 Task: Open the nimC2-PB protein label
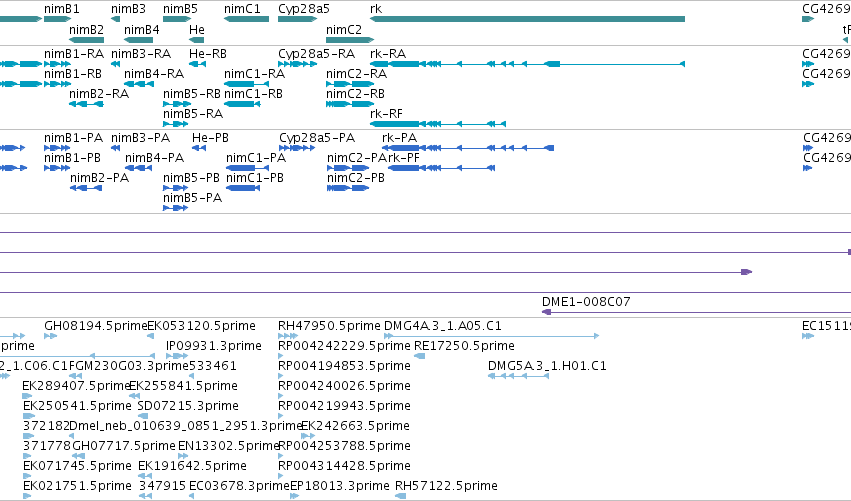point(356,178)
